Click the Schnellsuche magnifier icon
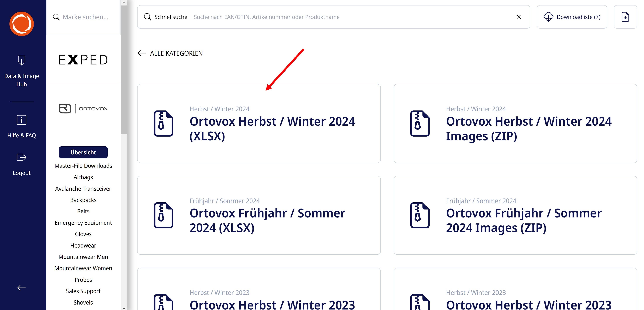This screenshot has height=310, width=644. click(148, 17)
